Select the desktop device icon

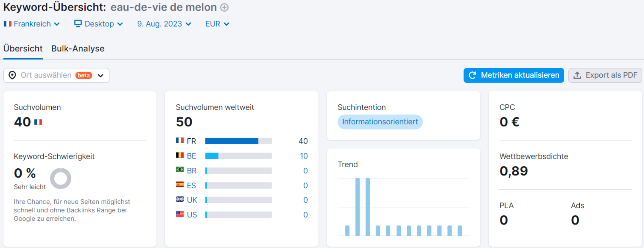point(78,24)
